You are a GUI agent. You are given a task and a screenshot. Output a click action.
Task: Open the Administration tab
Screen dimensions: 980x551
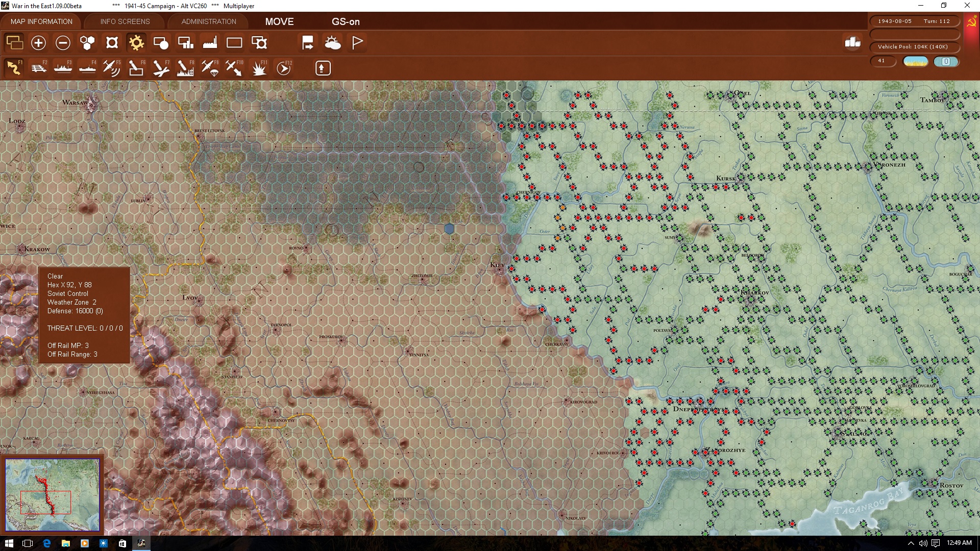[209, 21]
